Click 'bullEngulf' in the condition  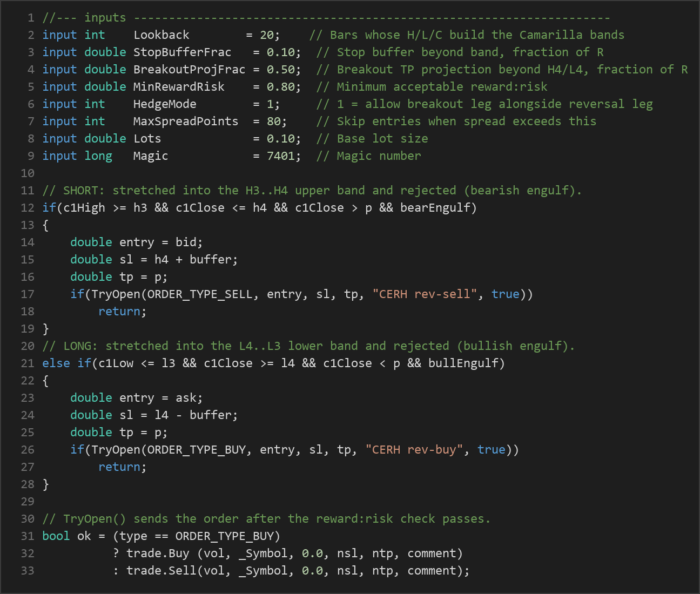tap(463, 363)
